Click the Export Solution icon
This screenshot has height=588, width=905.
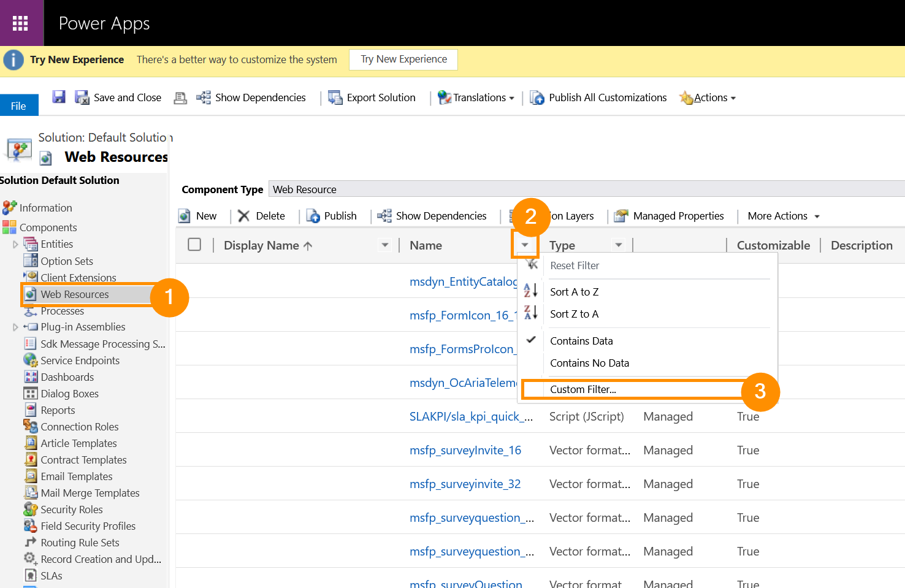pos(335,97)
